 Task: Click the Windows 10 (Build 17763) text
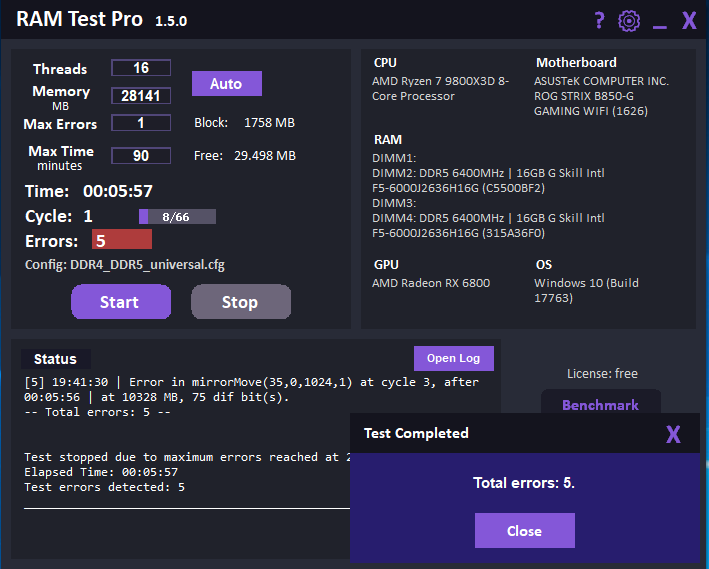point(586,290)
